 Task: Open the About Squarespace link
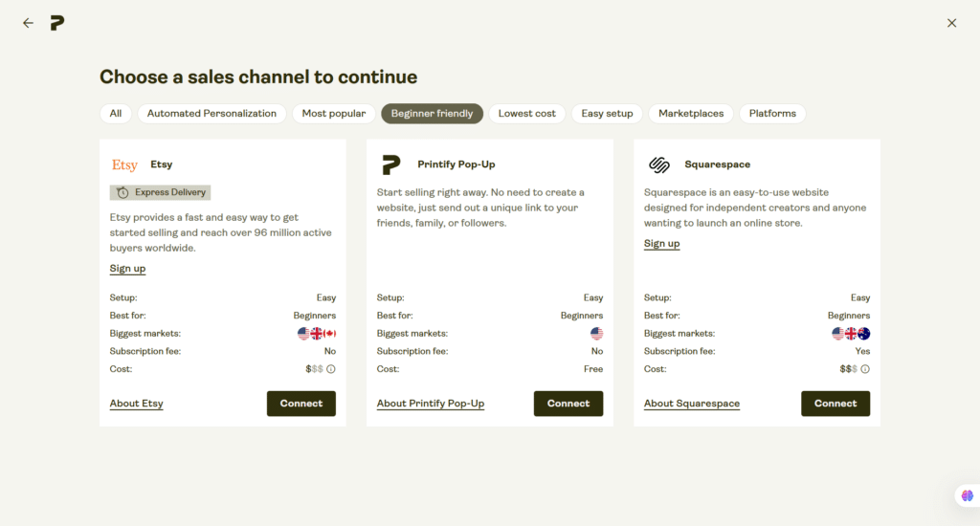692,404
